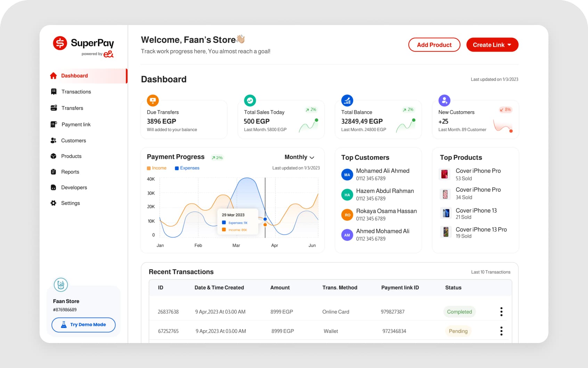Click the Customers people icon
588x368 pixels.
click(53, 140)
